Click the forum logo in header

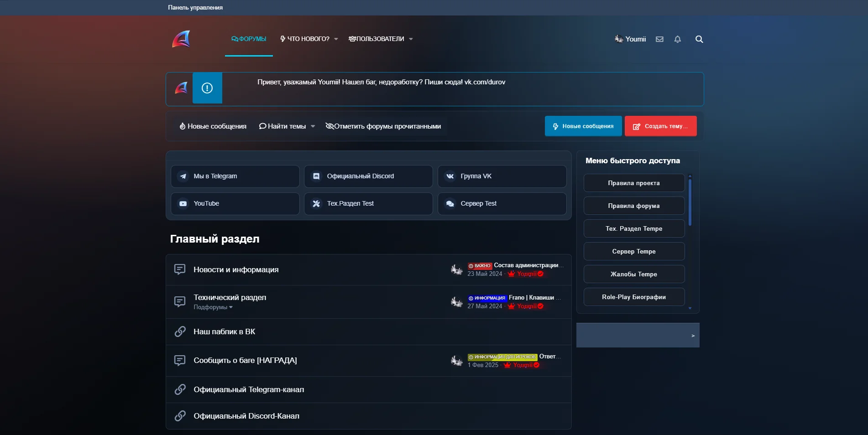[x=181, y=39]
